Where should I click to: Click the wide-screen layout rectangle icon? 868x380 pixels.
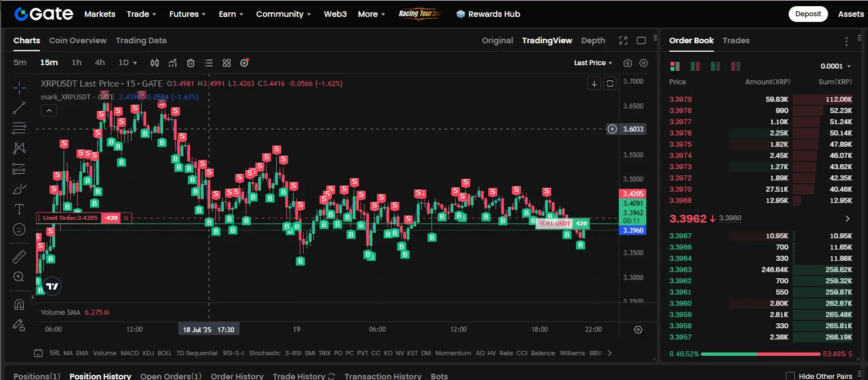pos(641,40)
